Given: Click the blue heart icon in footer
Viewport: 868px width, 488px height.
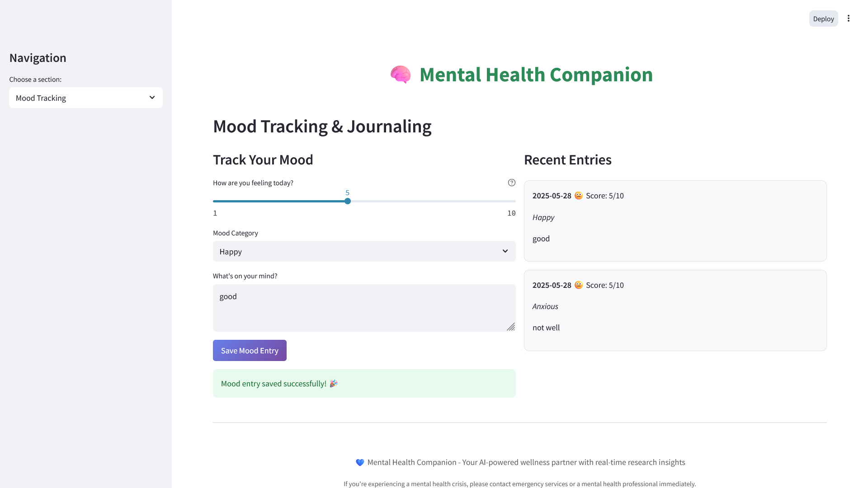Looking at the screenshot, I should tap(360, 462).
